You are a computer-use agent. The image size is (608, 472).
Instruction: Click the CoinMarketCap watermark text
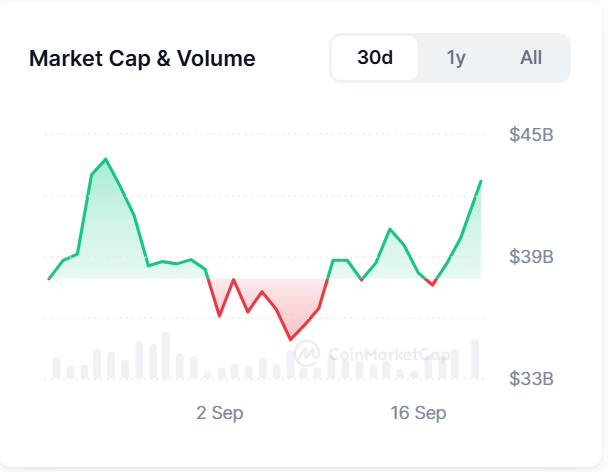pos(389,355)
